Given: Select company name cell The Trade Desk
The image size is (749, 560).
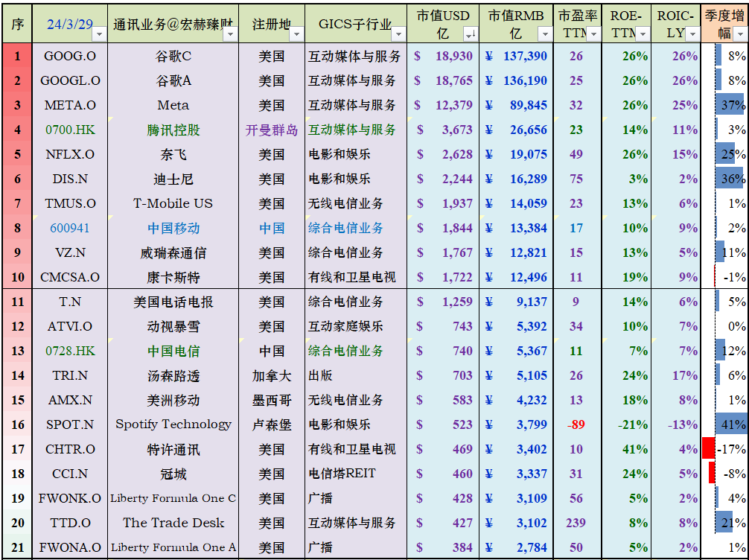Looking at the screenshot, I should 173,523.
